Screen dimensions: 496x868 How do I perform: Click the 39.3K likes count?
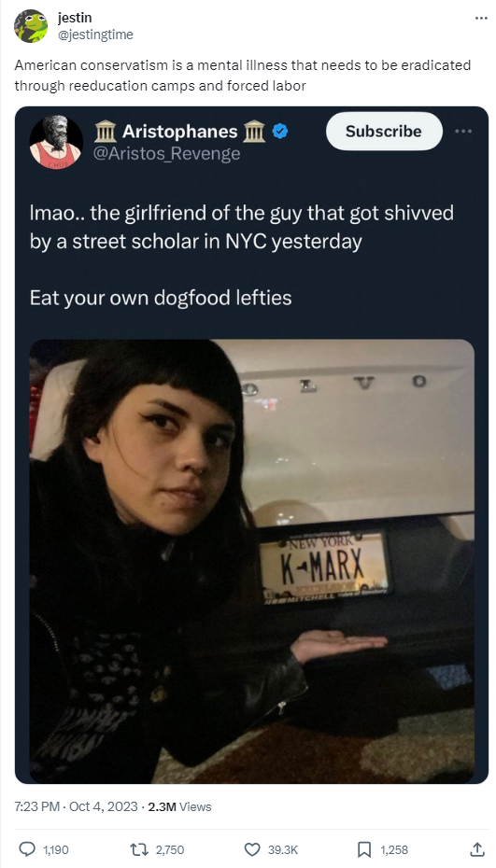pos(283,849)
